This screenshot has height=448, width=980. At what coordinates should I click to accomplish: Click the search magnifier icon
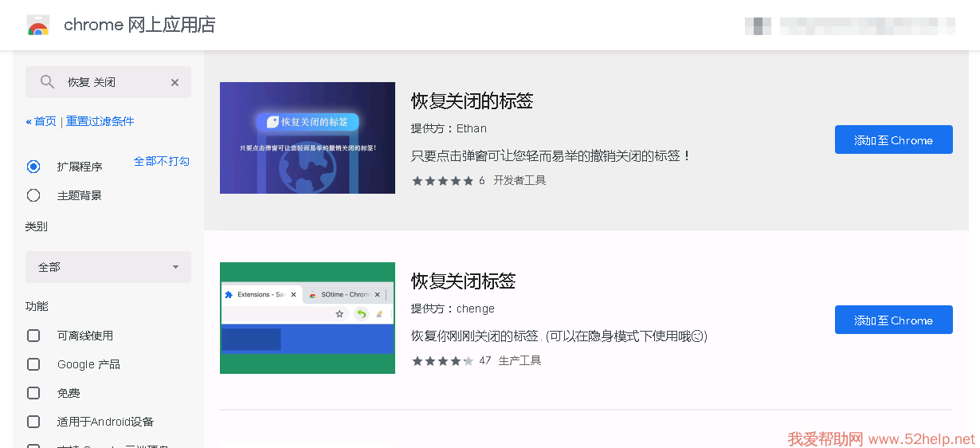click(47, 82)
